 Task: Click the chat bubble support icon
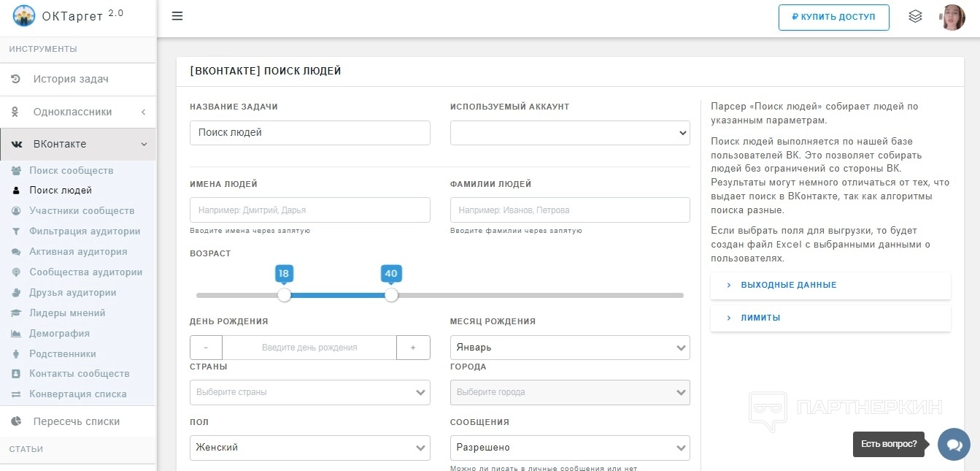[x=954, y=444]
